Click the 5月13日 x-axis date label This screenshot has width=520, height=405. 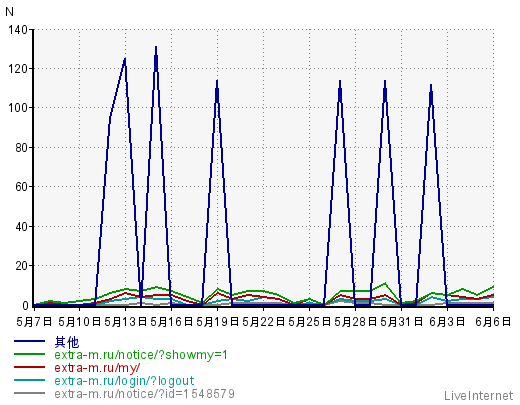tap(126, 321)
